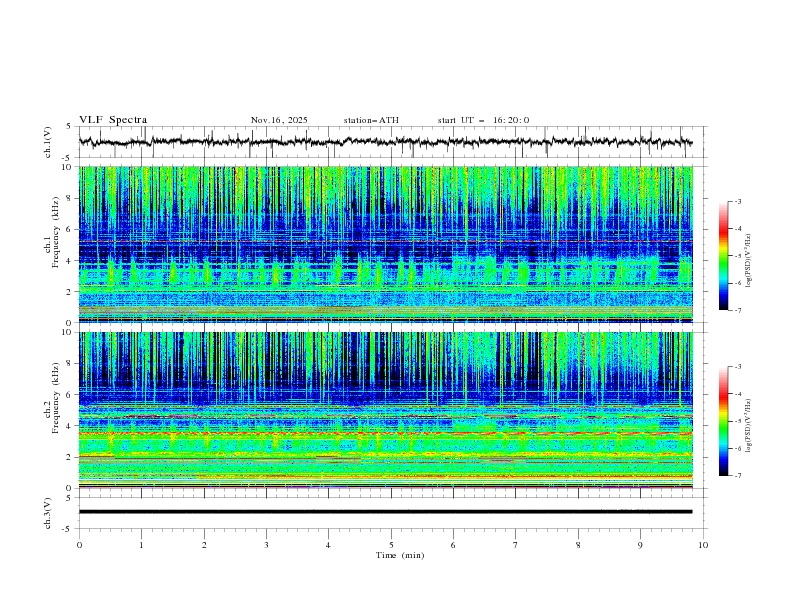This screenshot has width=792, height=612.
Task: Click the "-3" label on ch.1 color bar
Action: click(738, 201)
